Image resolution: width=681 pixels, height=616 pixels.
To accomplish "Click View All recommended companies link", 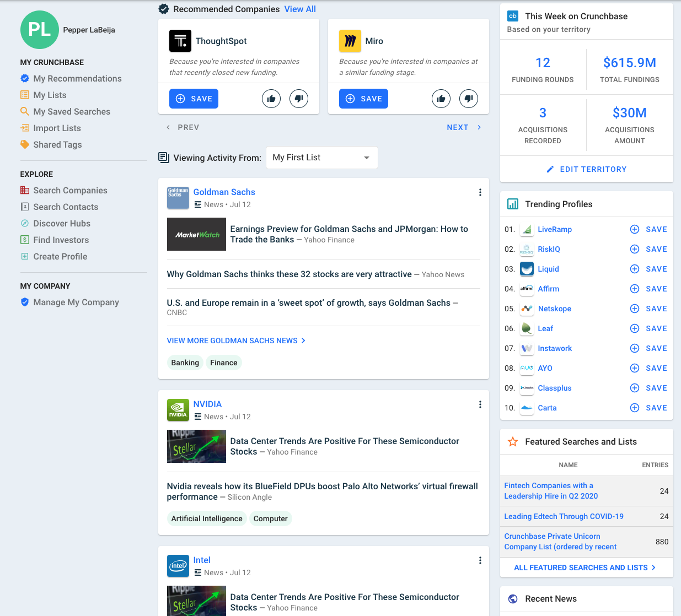I will click(300, 9).
